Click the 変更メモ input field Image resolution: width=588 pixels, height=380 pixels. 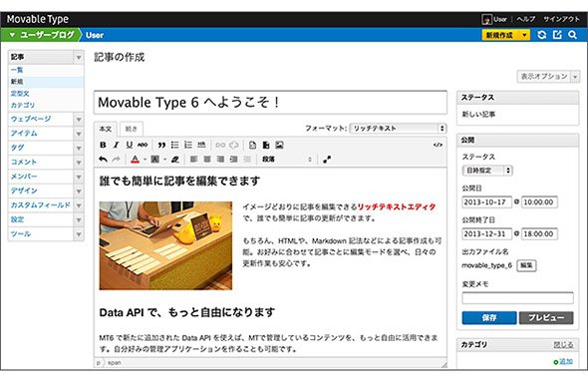click(x=517, y=298)
